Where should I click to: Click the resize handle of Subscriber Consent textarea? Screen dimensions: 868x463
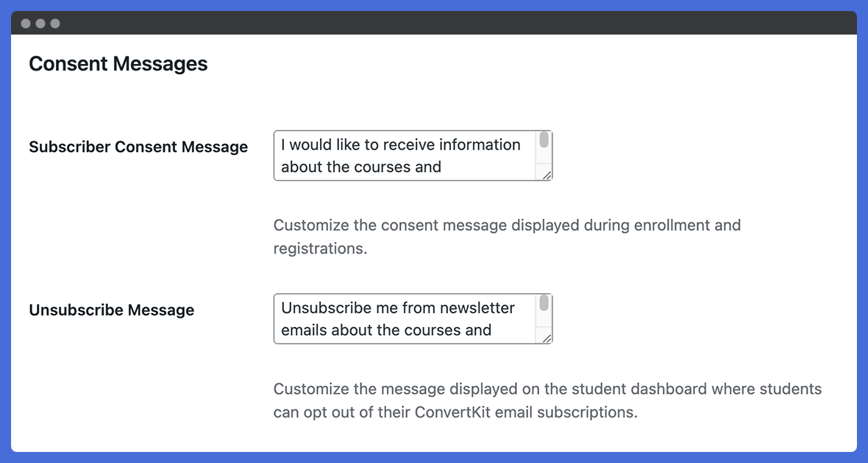547,176
